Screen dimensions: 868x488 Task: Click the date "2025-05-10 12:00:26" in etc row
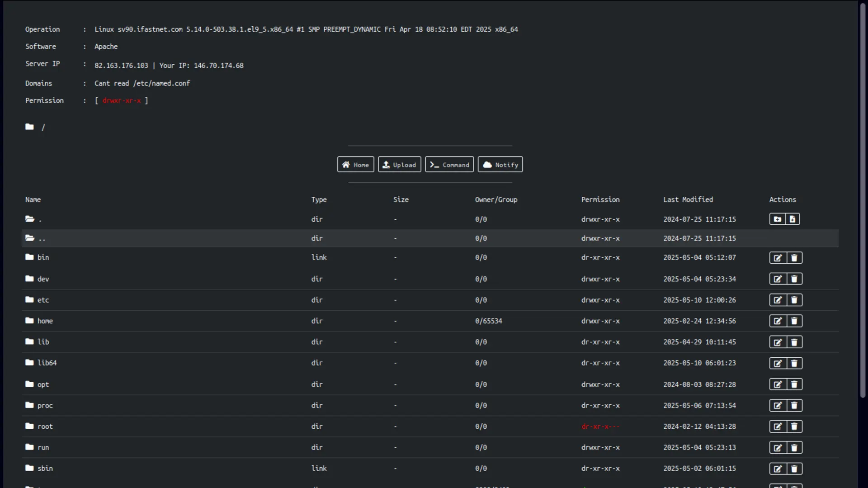pyautogui.click(x=699, y=300)
